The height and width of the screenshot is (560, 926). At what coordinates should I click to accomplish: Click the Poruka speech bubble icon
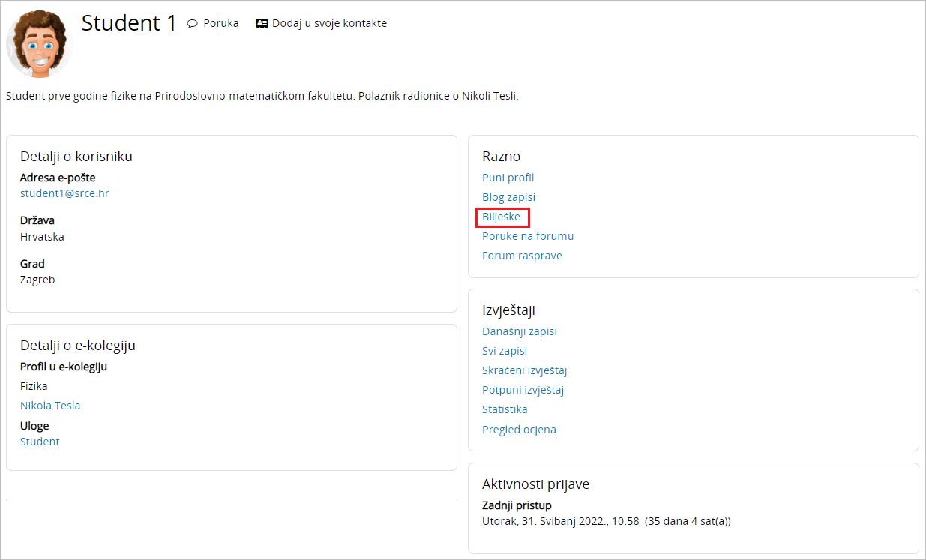(193, 24)
